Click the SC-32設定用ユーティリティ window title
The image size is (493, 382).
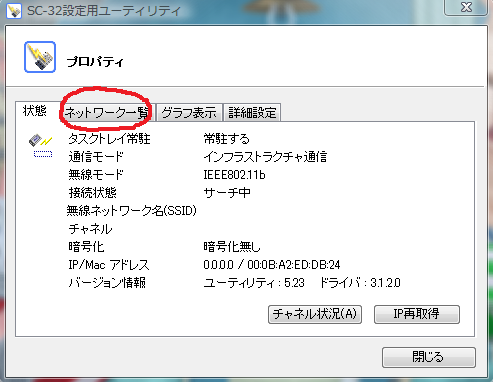tap(104, 11)
